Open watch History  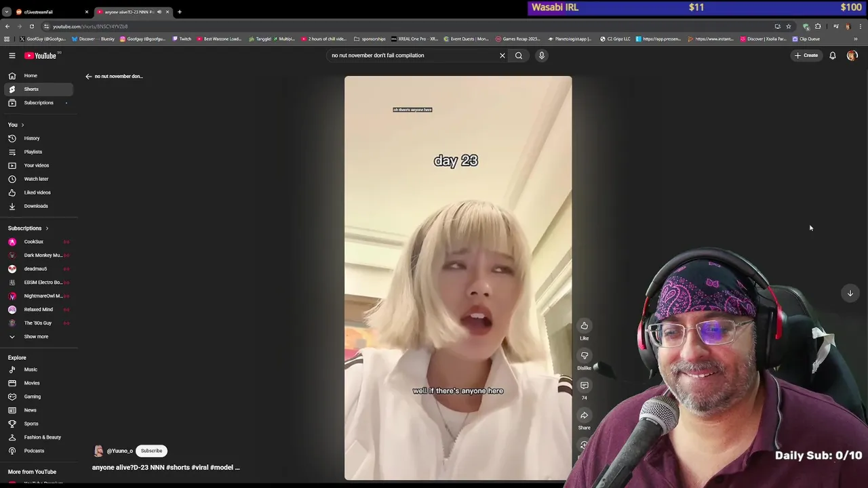39,138
